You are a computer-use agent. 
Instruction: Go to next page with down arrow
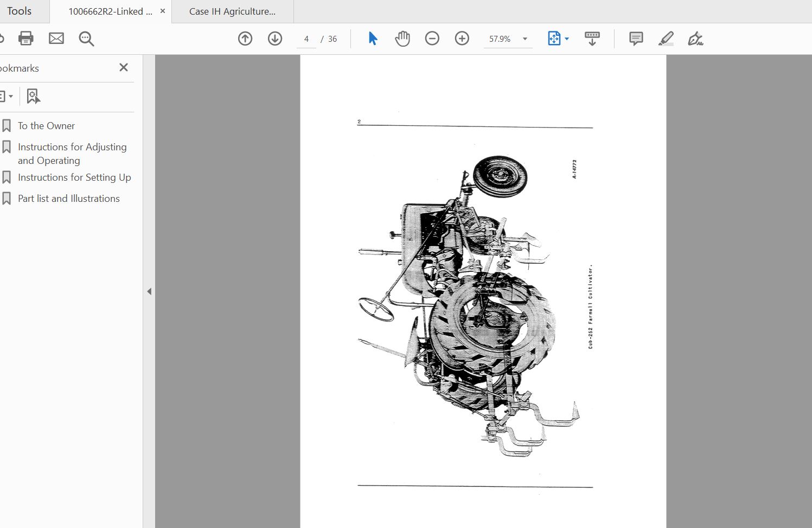point(275,39)
